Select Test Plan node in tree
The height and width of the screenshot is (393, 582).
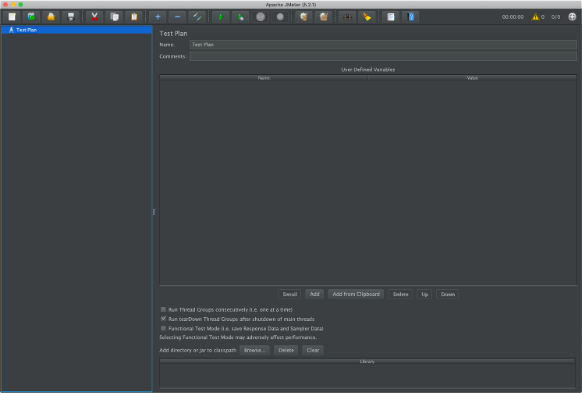[x=26, y=30]
